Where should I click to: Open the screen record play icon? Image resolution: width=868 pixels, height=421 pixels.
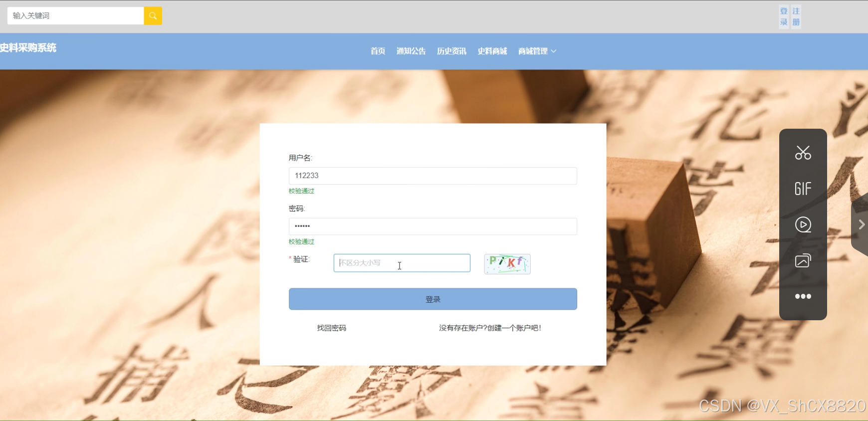[x=803, y=224]
